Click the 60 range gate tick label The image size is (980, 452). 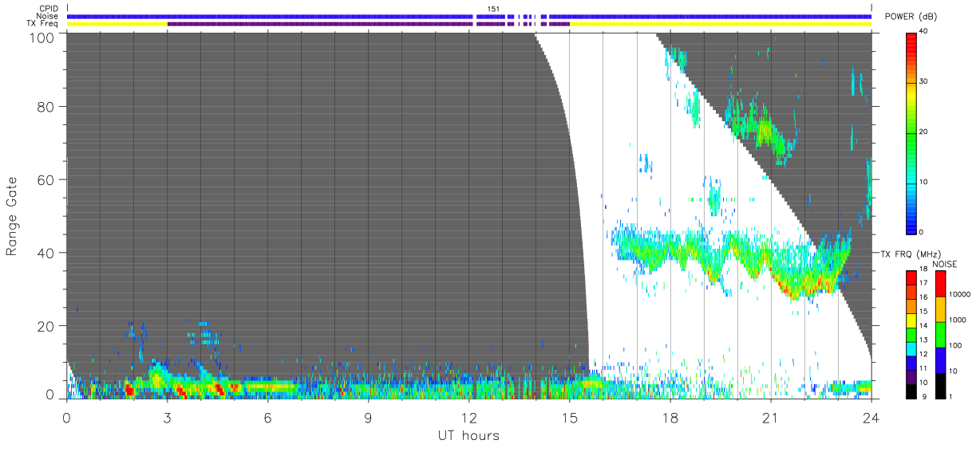click(x=47, y=179)
